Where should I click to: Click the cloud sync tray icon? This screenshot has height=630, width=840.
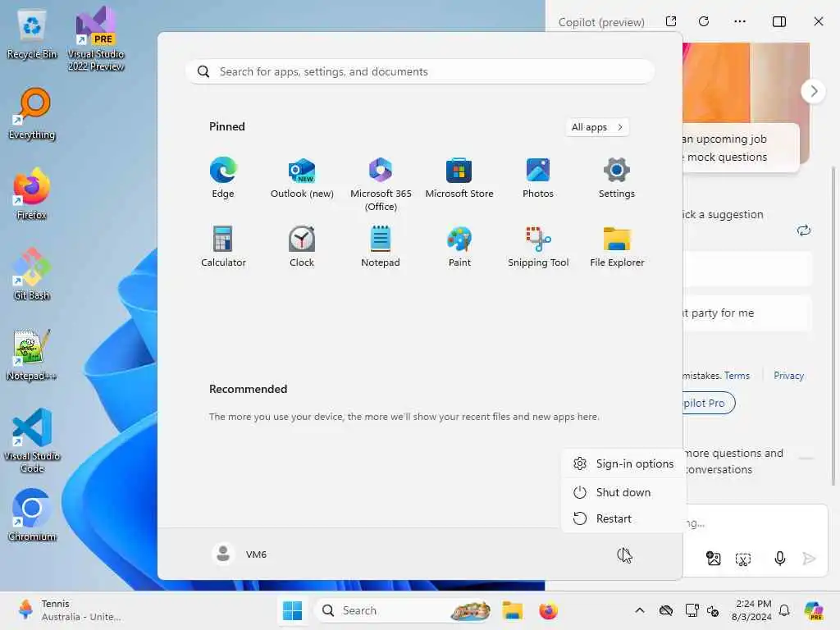click(666, 610)
